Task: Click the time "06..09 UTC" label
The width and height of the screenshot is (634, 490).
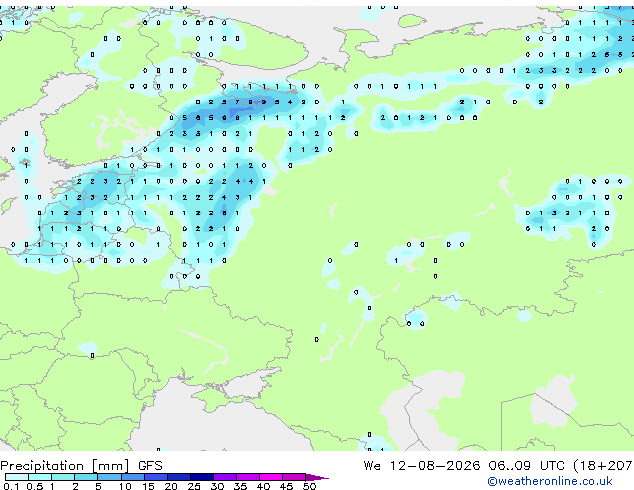Action: click(526, 466)
